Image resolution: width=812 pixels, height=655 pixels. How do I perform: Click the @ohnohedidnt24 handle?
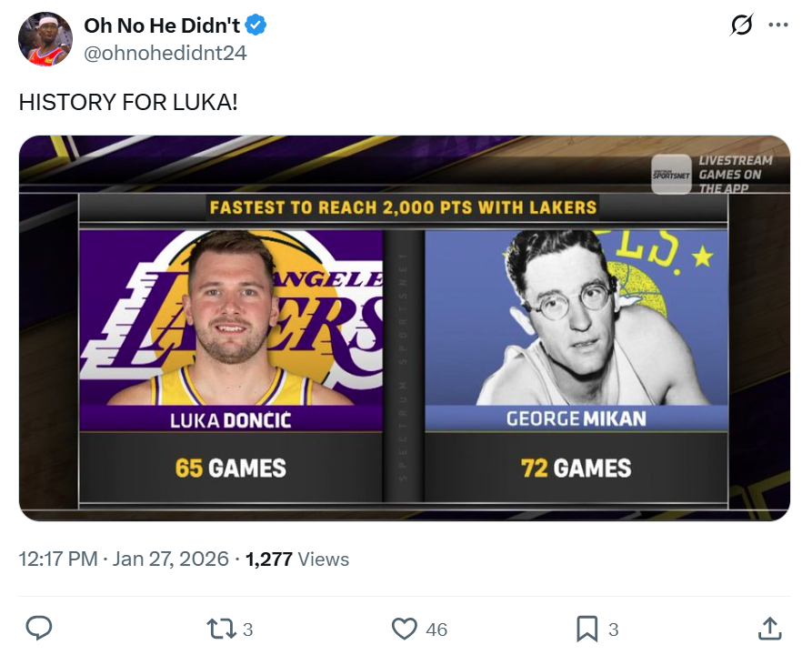(x=165, y=53)
